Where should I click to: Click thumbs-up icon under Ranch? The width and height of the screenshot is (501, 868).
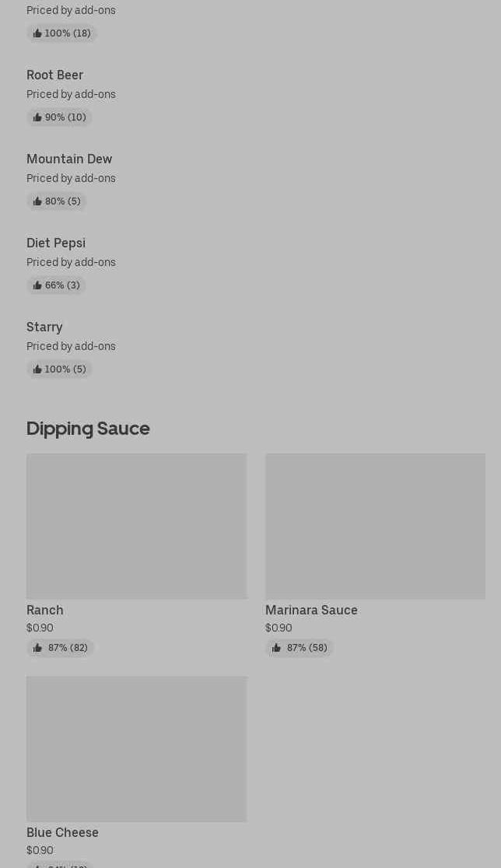pyautogui.click(x=37, y=648)
